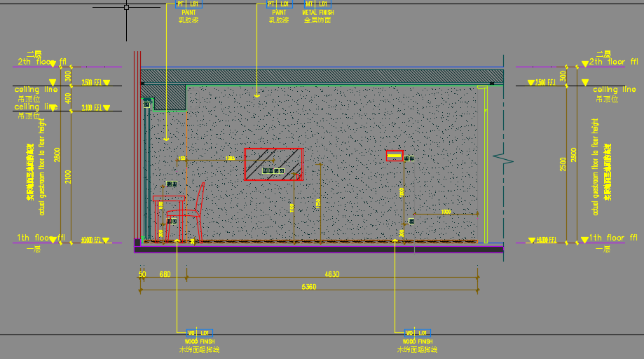The image size is (644, 359).
Task: Select the MT LD1 material tag box
Action: 317,4
